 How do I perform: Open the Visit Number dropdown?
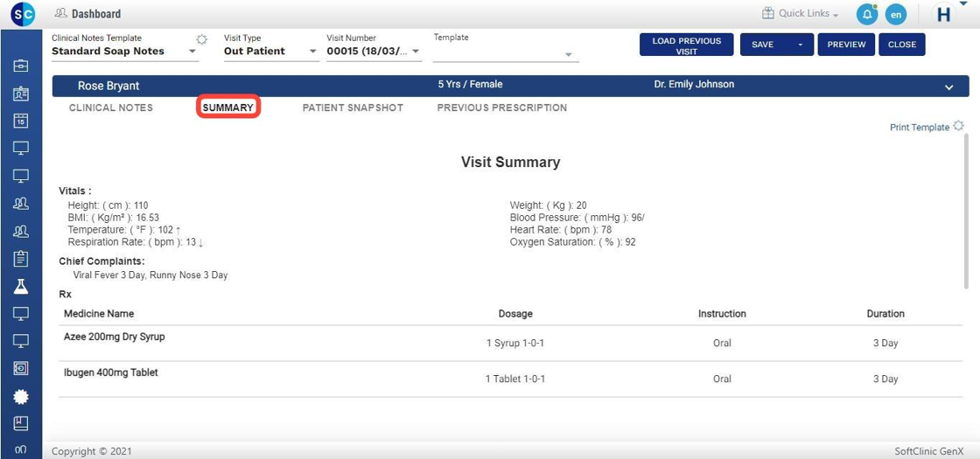[374, 52]
